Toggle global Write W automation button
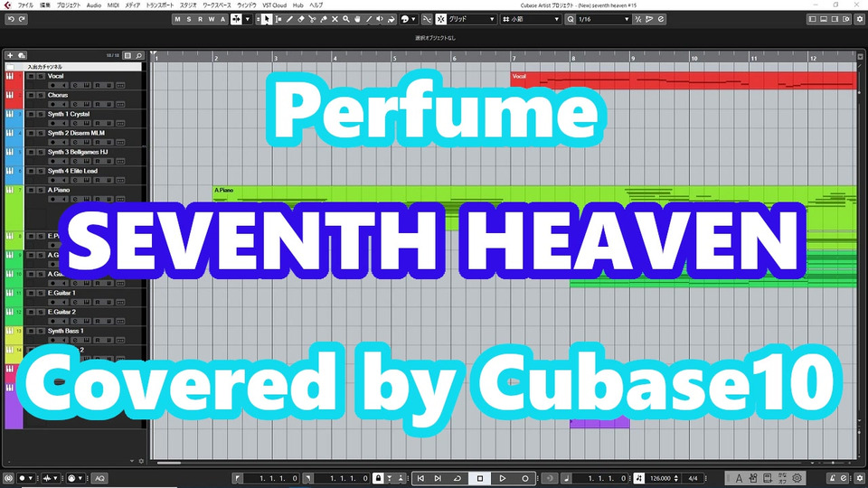Image resolution: width=868 pixels, height=488 pixels. point(212,19)
